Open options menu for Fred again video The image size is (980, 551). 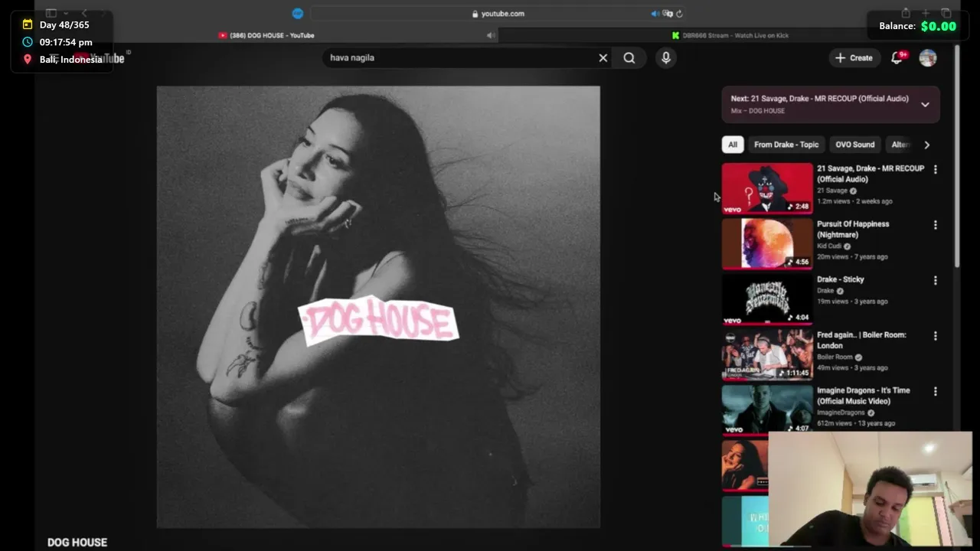pyautogui.click(x=935, y=336)
